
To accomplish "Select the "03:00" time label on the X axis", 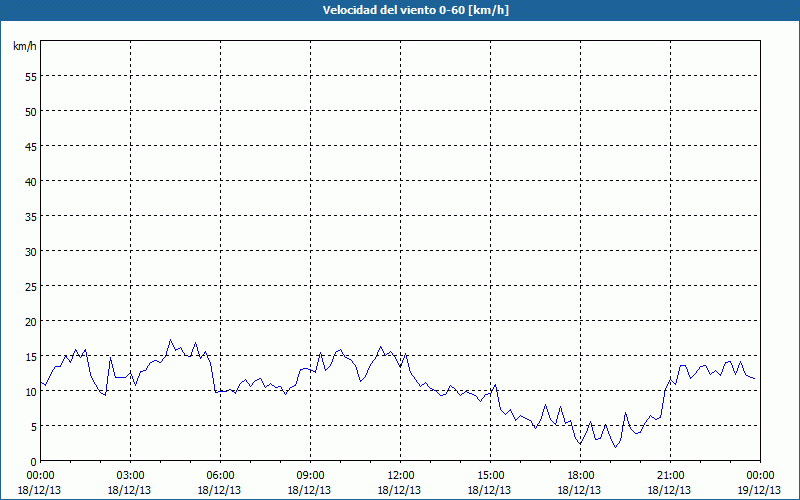I will (130, 476).
